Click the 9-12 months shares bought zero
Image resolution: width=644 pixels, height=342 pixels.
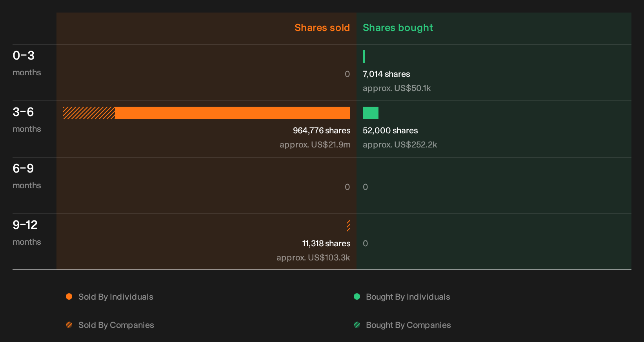pos(366,244)
